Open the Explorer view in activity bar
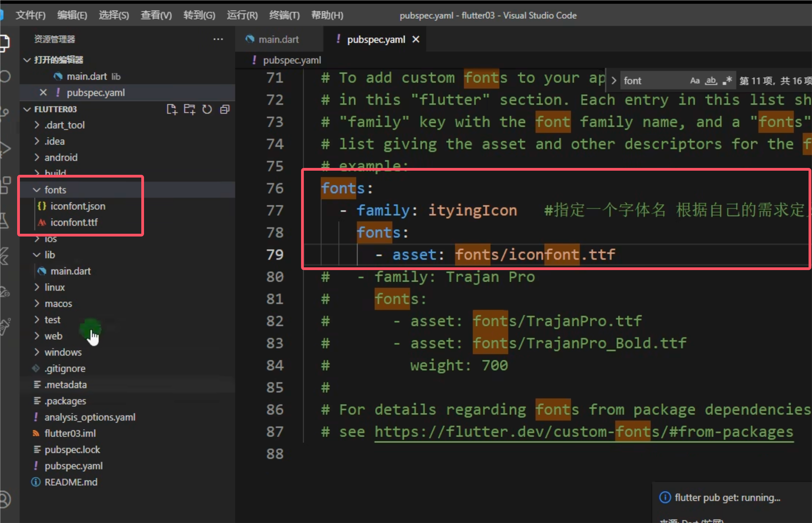This screenshot has width=812, height=523. [x=4, y=43]
